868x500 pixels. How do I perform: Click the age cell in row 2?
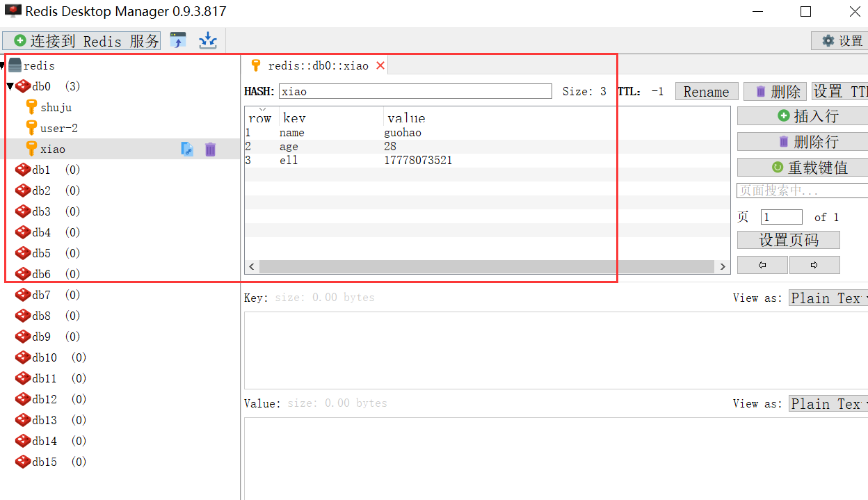tap(289, 147)
